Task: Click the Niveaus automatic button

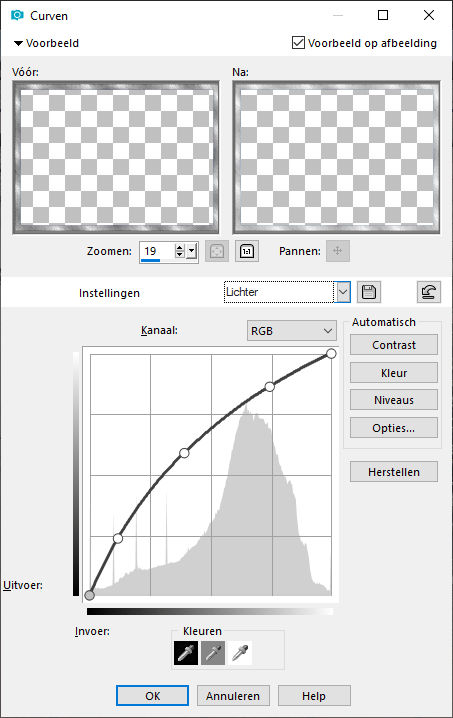Action: [x=394, y=400]
